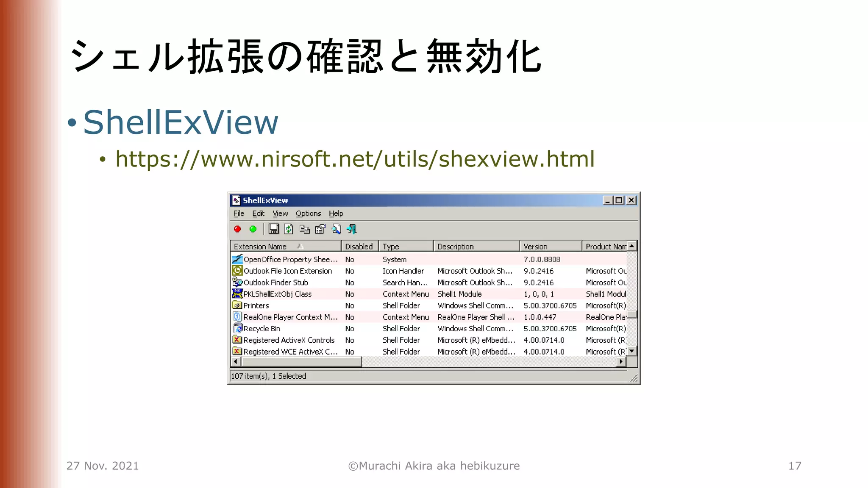
Task: Click the 1.0.0.447 version cell
Action: [x=540, y=317]
